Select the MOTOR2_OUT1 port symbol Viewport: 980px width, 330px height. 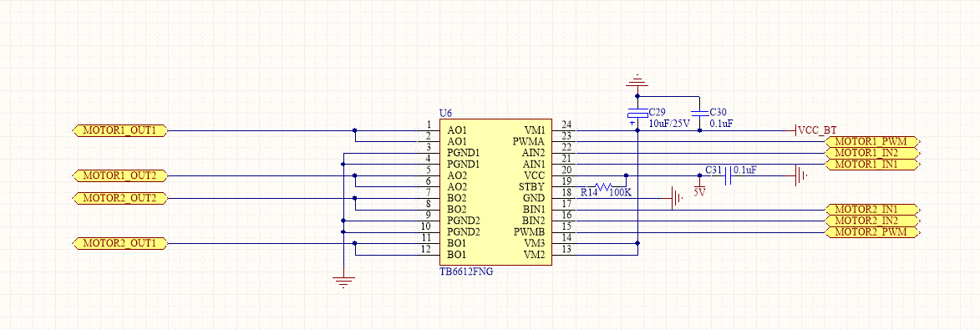[x=120, y=244]
